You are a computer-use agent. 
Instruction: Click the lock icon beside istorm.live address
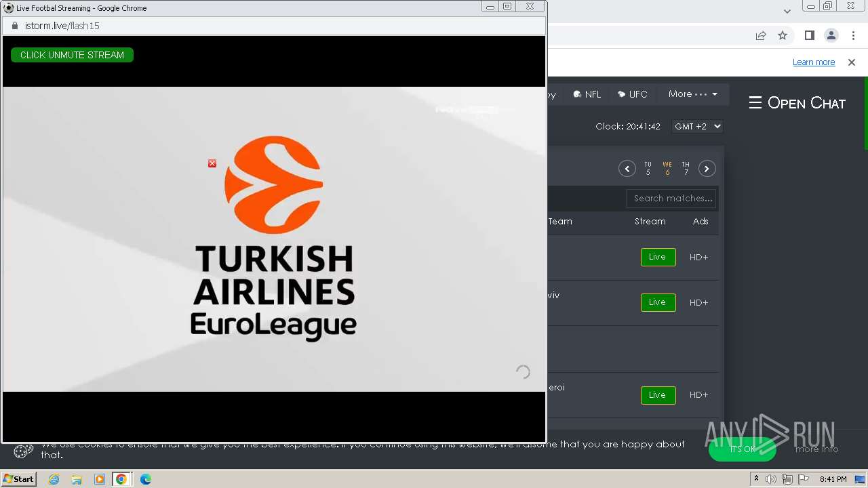(x=14, y=26)
